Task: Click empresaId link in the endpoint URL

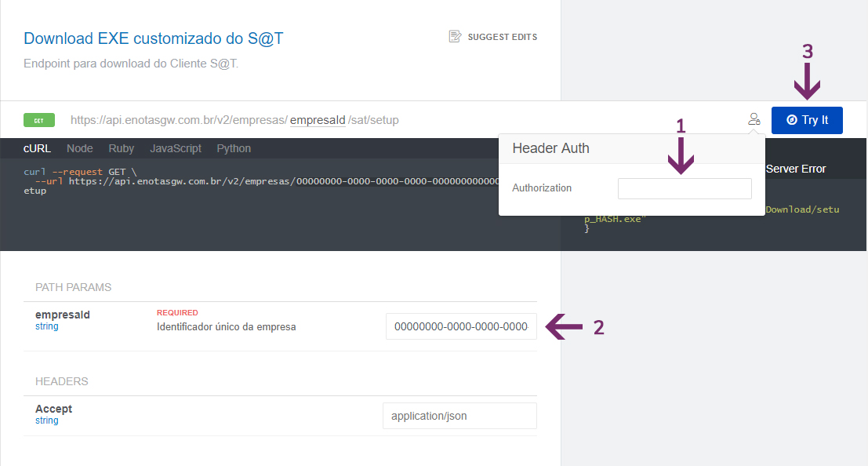Action: [x=317, y=119]
